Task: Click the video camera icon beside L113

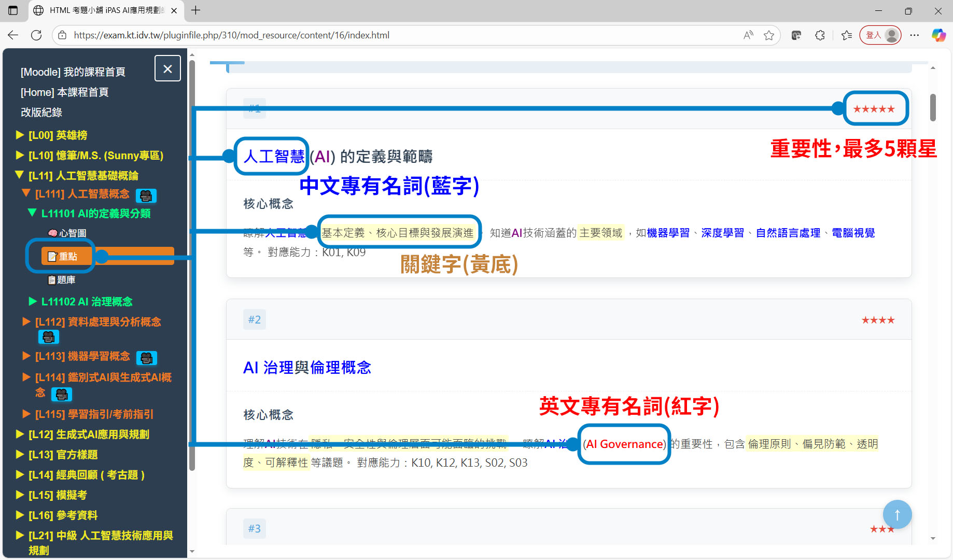Action: click(x=147, y=358)
